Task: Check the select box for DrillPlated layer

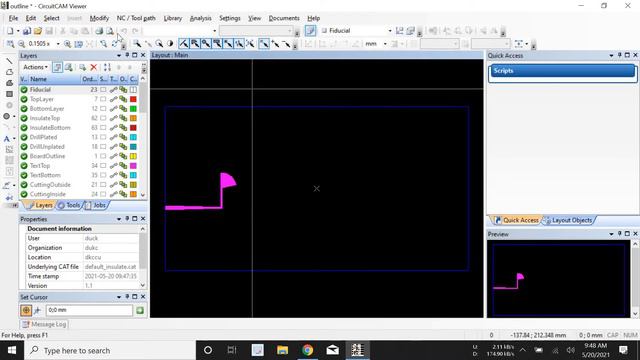Action: click(103, 137)
